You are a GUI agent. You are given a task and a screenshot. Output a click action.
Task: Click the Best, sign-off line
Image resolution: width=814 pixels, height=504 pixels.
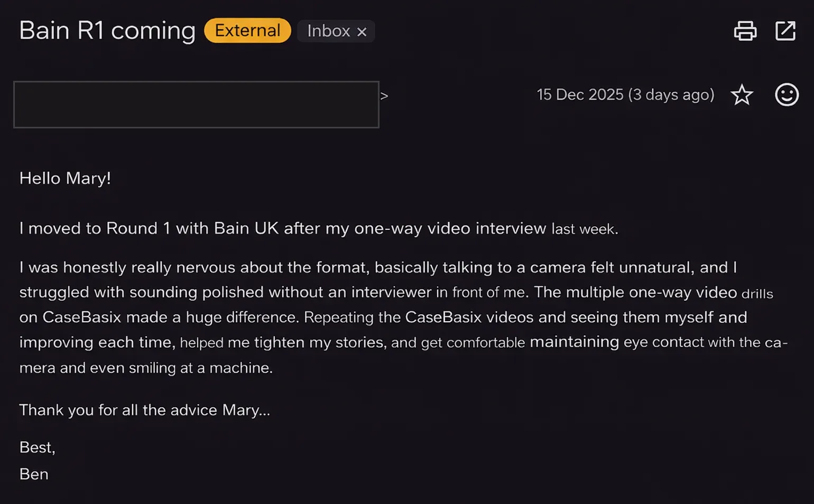coord(37,447)
